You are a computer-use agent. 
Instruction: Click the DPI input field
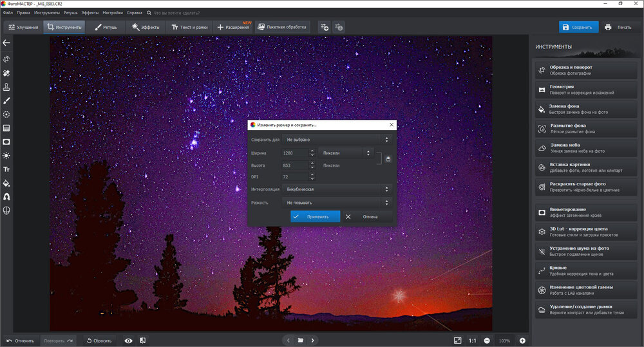click(295, 176)
